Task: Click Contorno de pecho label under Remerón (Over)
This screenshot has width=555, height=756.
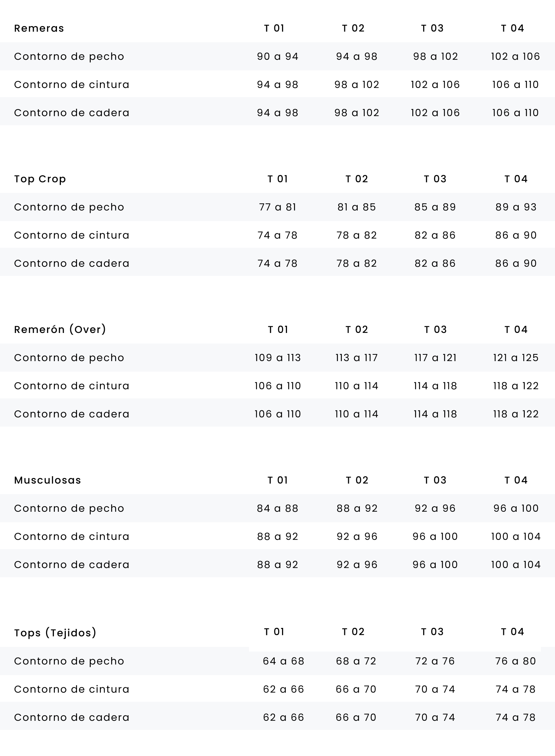Action: coord(69,358)
